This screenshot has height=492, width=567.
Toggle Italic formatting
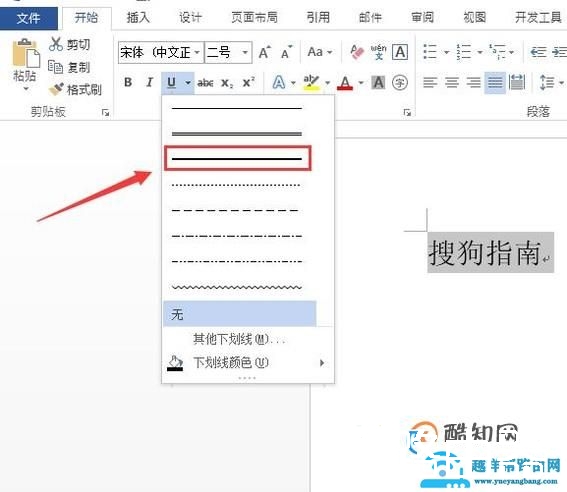[x=149, y=82]
